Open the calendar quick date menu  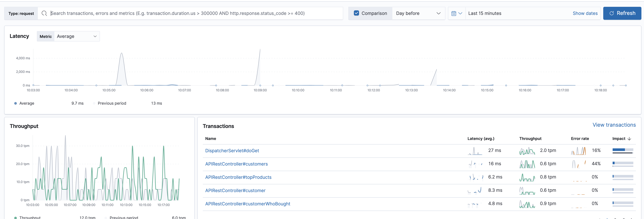tap(457, 13)
